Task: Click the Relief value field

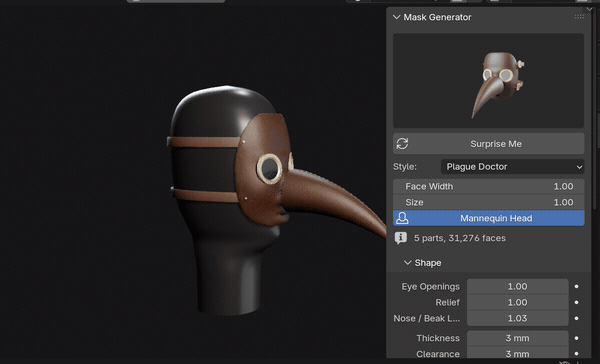Action: 517,302
